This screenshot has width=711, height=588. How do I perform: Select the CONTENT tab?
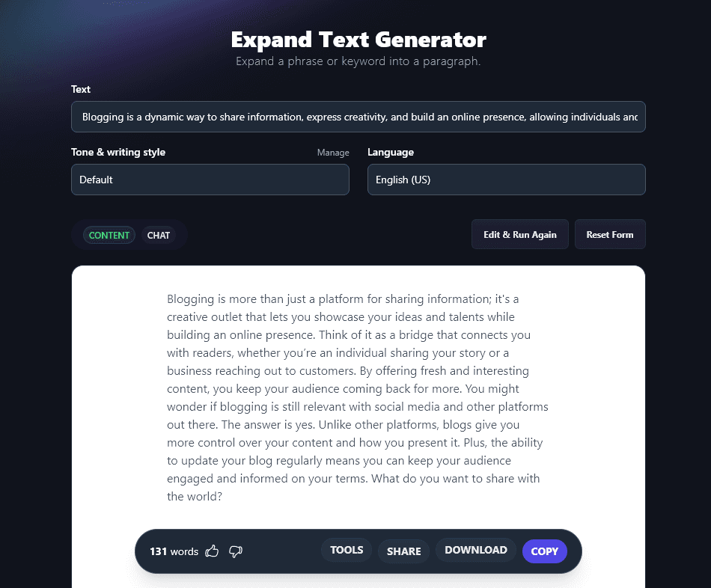click(109, 235)
